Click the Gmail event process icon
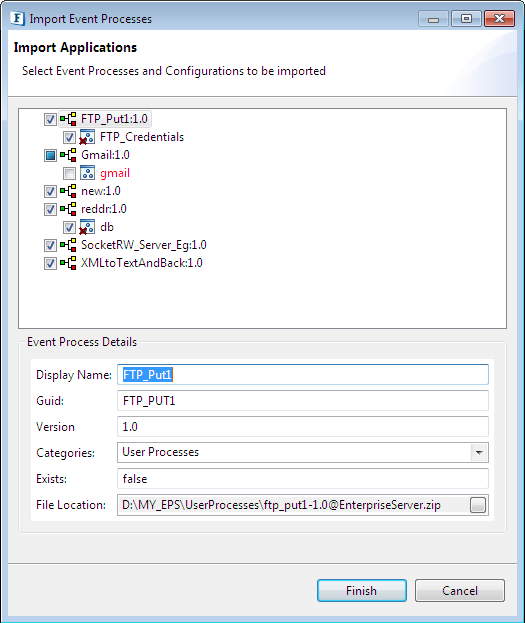Screen dimensions: 525x623 68,155
